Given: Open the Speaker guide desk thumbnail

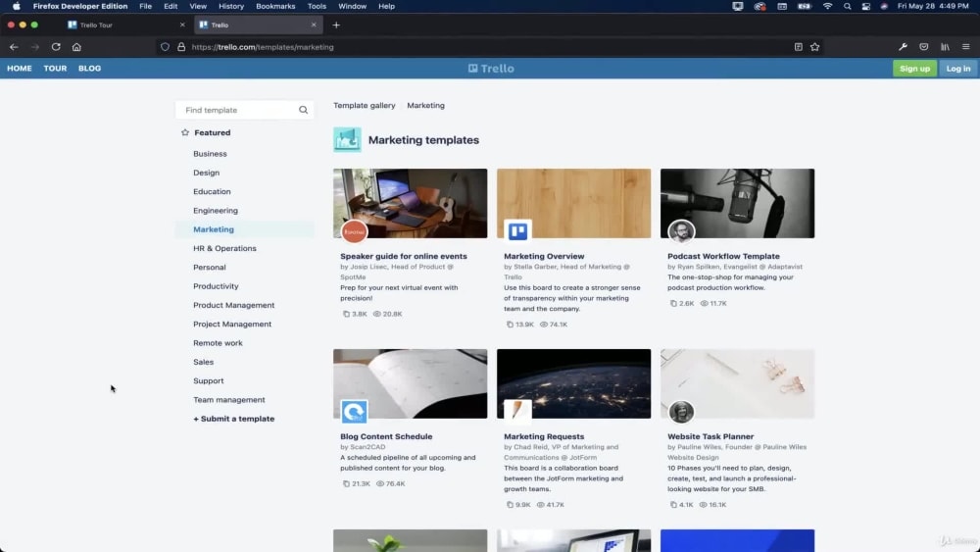Looking at the screenshot, I should pos(410,203).
